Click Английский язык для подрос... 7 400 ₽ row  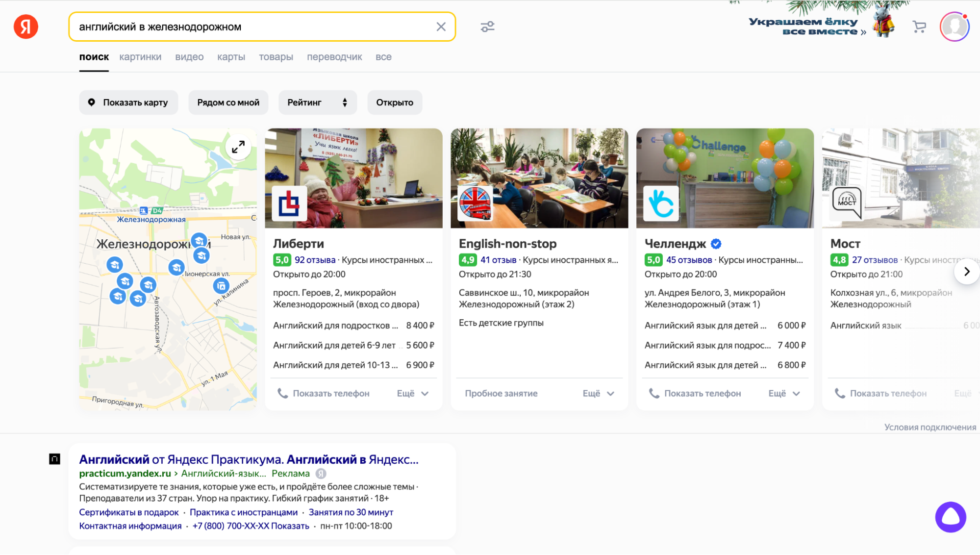click(x=725, y=345)
